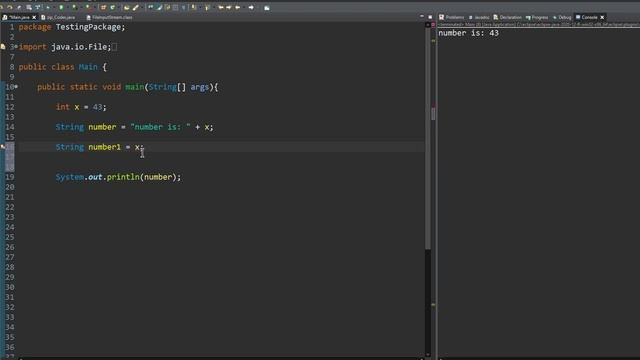Open the Javadoc view tab

(479, 17)
